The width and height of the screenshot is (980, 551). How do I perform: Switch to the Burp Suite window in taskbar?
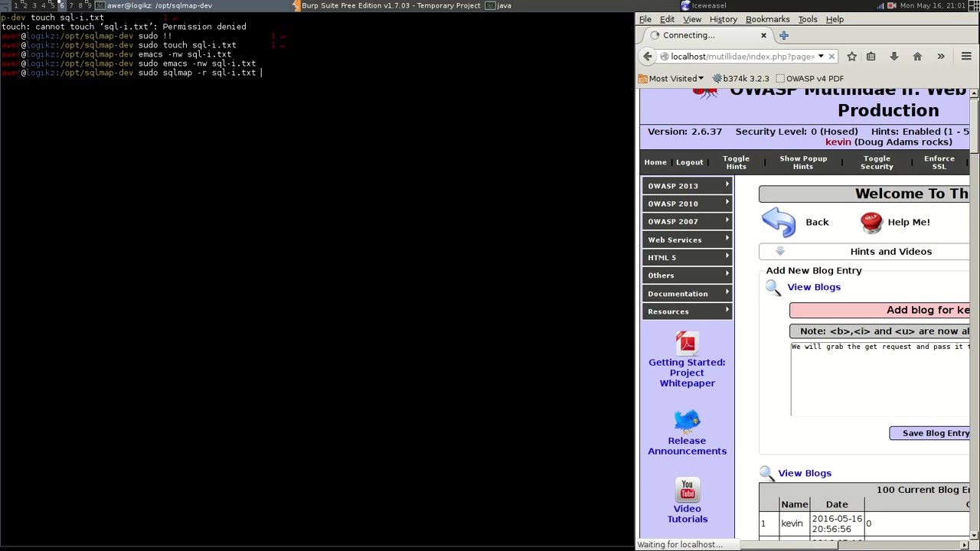(388, 5)
